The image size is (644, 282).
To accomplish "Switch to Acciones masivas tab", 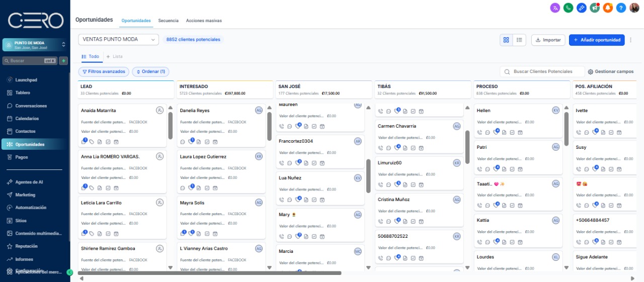I will point(204,21).
